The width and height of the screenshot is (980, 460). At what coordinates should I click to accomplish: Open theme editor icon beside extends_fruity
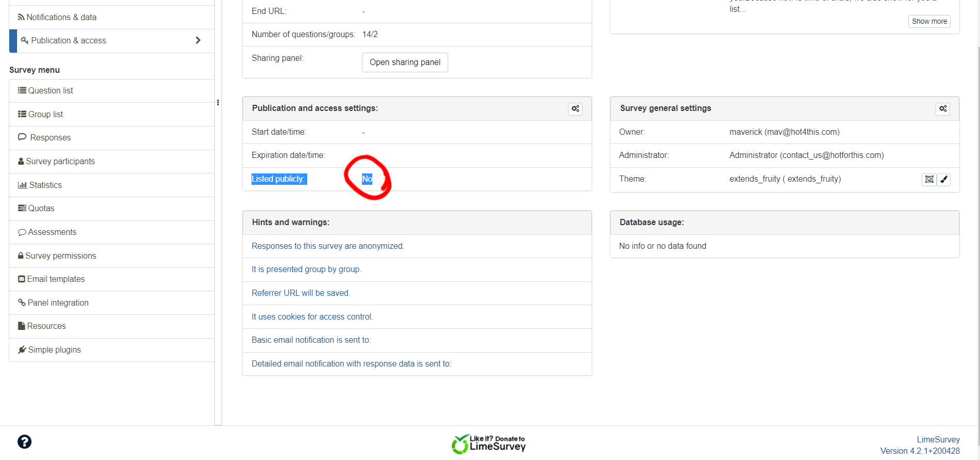929,180
